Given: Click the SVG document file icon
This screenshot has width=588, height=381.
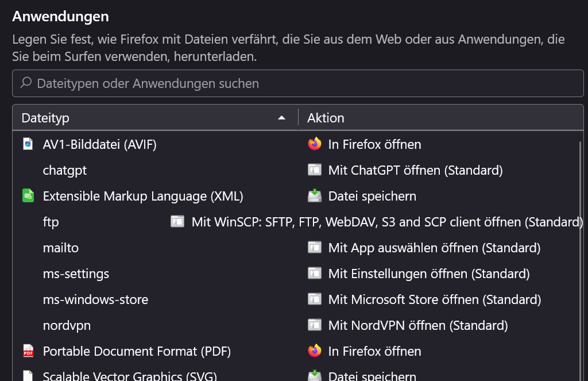Looking at the screenshot, I should click(28, 376).
